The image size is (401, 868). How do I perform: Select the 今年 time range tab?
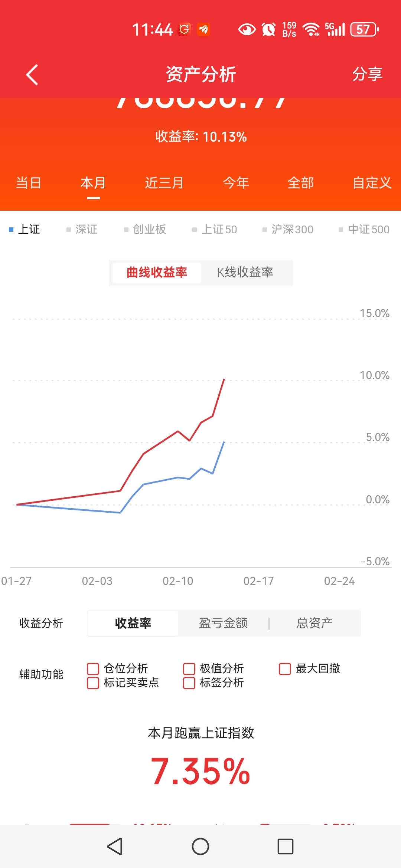(x=236, y=183)
